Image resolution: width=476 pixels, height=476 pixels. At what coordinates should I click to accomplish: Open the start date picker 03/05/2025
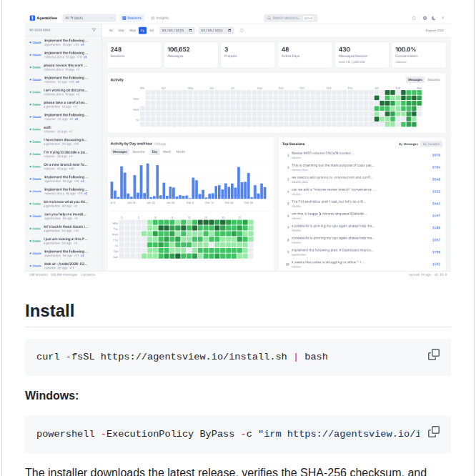172,30
